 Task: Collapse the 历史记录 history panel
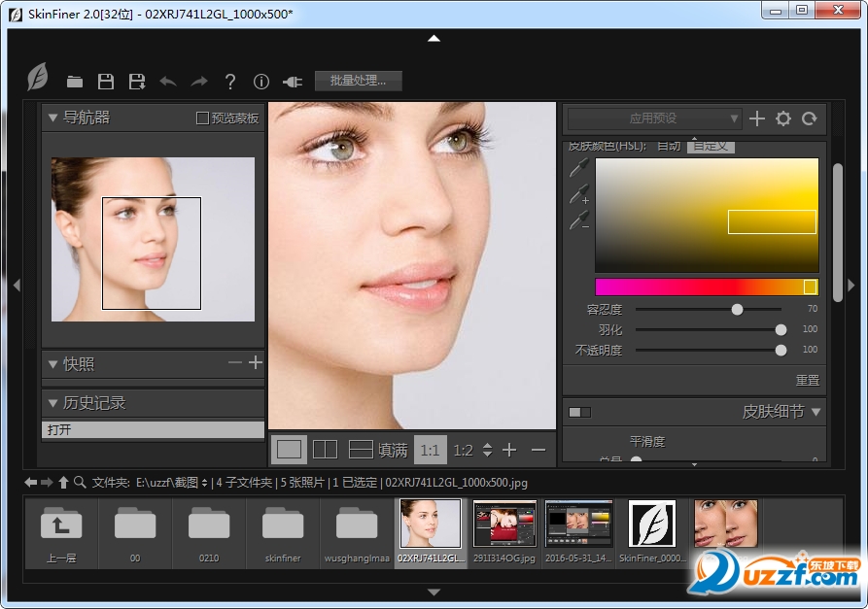[x=53, y=403]
